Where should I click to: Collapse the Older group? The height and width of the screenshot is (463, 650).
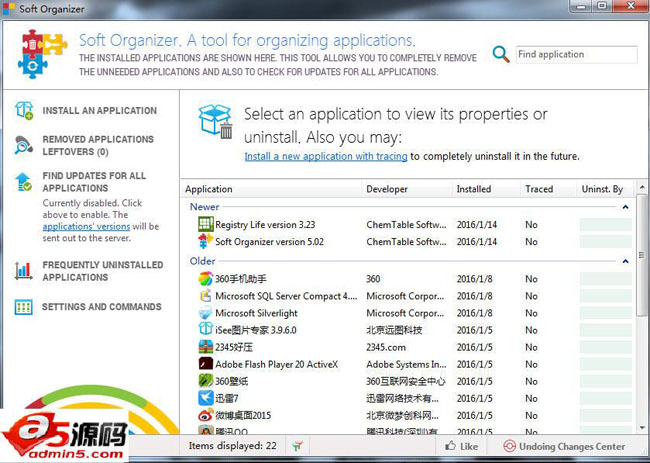click(x=626, y=261)
